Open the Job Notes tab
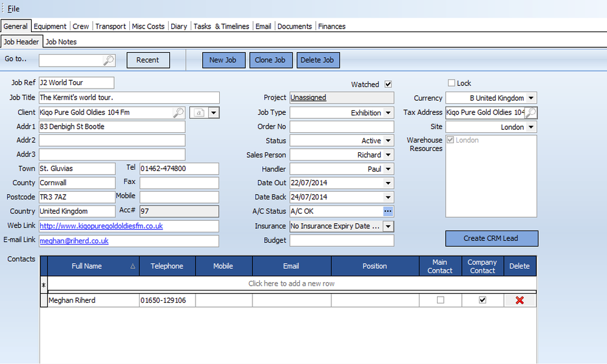The image size is (607, 364). pos(61,41)
